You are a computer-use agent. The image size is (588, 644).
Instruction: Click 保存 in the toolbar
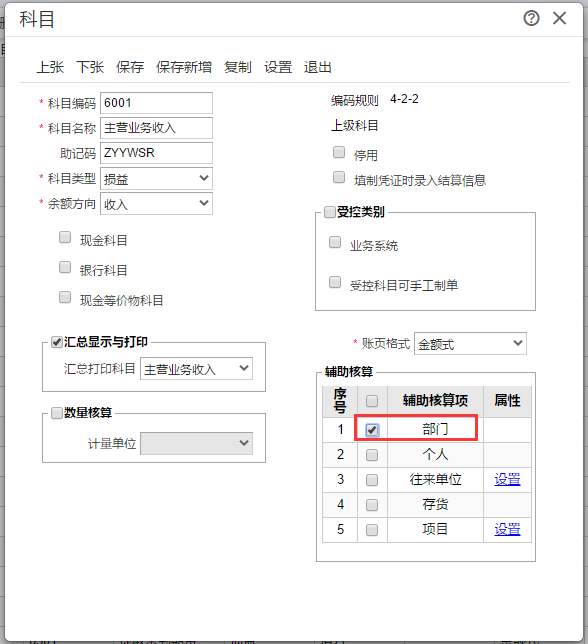click(130, 67)
